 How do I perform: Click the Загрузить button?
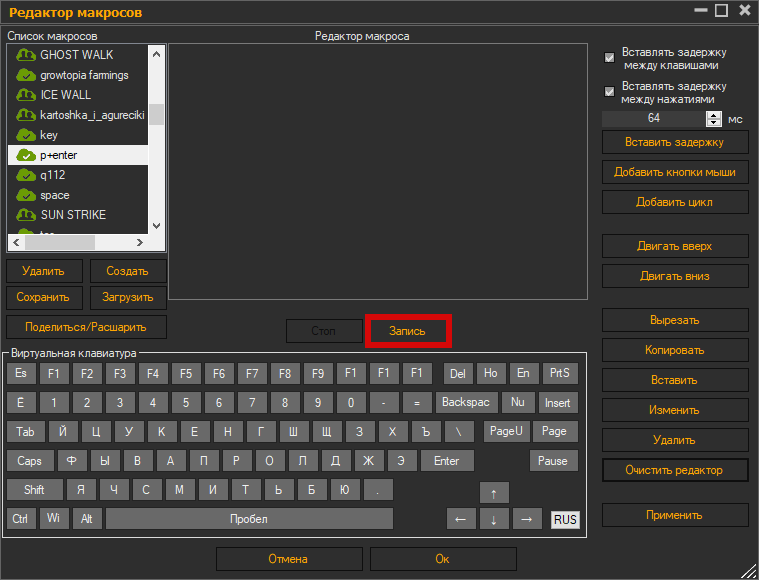click(x=128, y=297)
